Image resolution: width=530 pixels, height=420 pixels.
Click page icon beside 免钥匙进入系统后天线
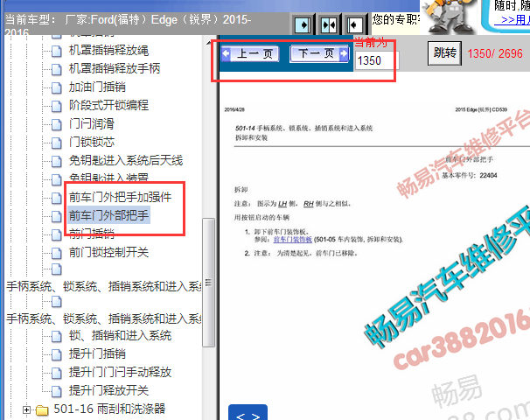(x=57, y=161)
